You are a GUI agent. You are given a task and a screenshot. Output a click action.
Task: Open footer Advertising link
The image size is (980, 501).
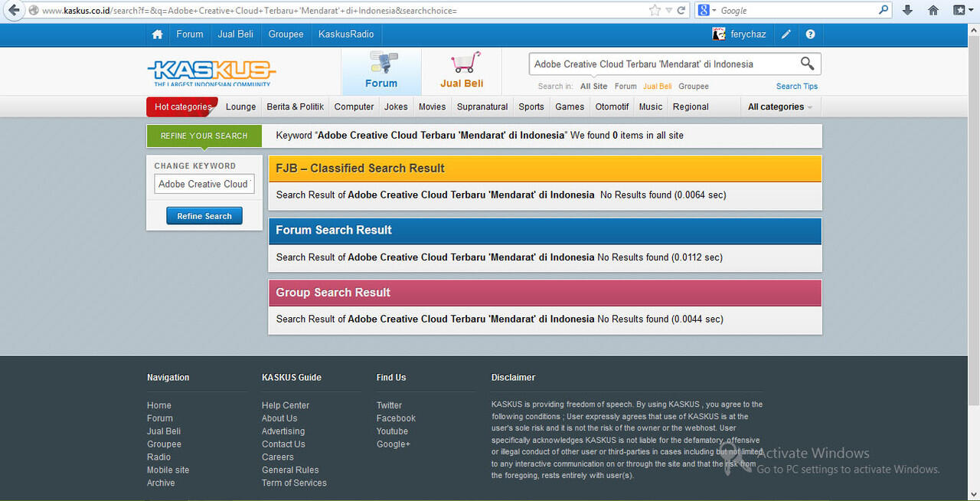point(283,431)
